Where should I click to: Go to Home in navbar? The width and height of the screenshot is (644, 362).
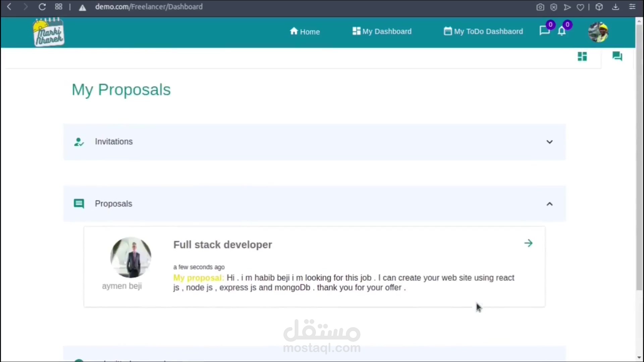click(305, 32)
